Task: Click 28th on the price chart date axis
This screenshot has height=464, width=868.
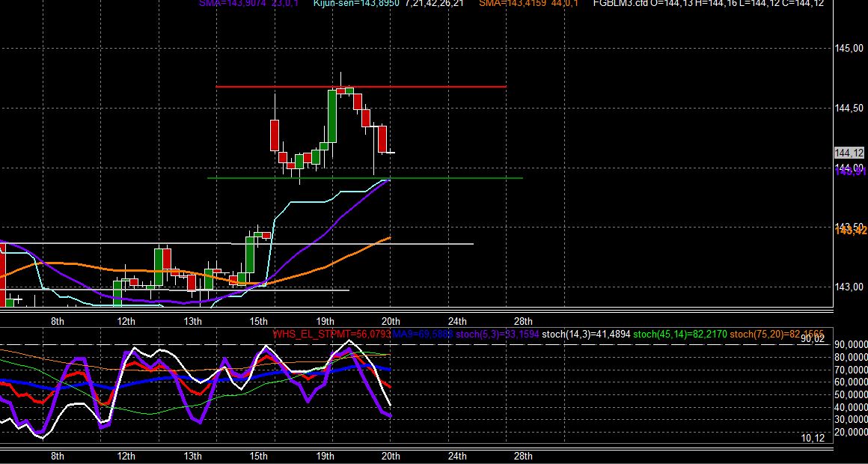Action: (523, 321)
